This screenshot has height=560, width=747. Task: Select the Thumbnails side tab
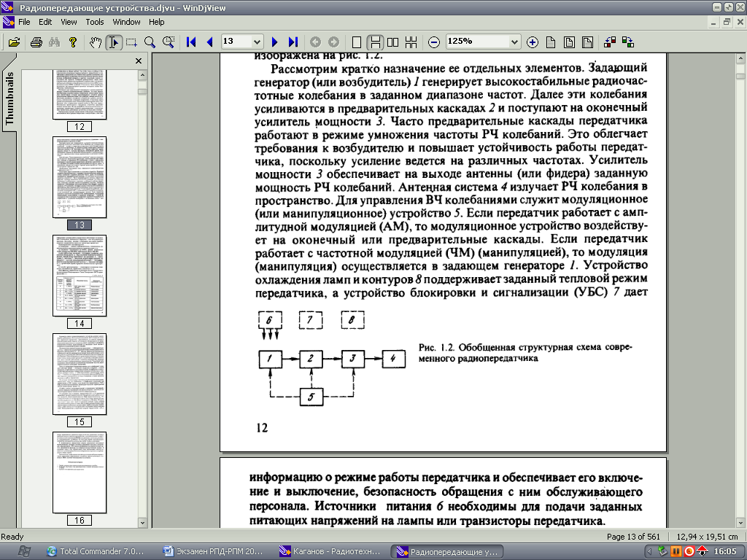pos(9,97)
